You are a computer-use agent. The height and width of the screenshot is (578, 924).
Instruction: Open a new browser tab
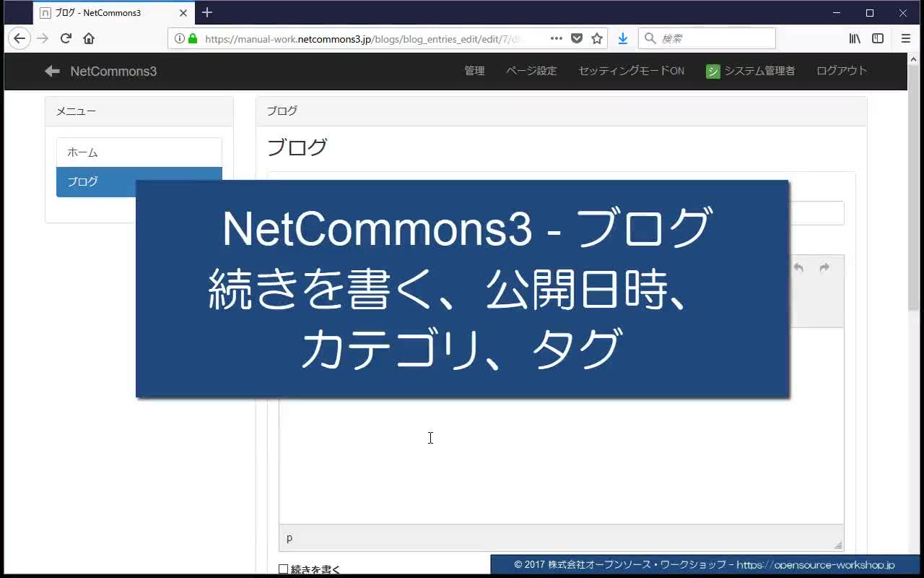(x=207, y=12)
